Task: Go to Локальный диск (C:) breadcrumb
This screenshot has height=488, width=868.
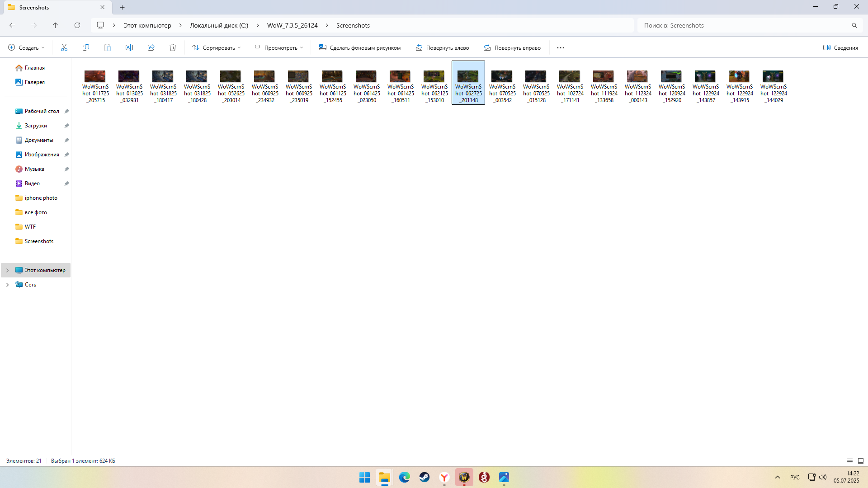Action: (x=219, y=25)
